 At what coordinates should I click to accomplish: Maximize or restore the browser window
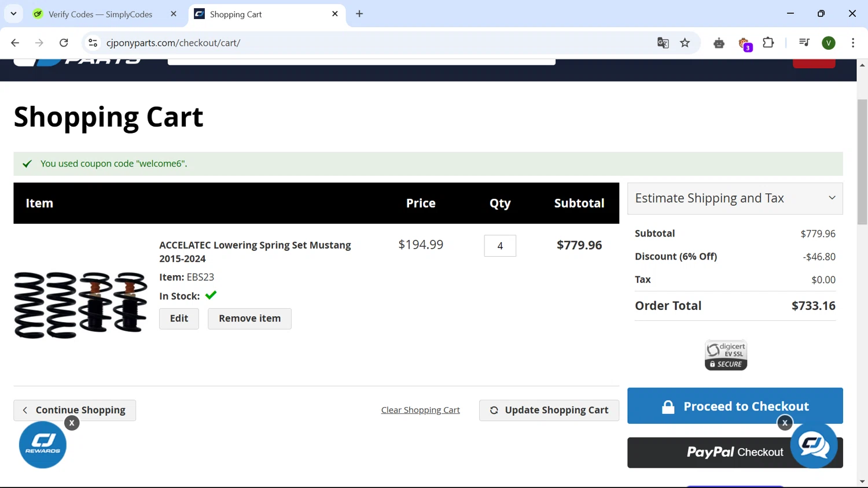(x=821, y=13)
